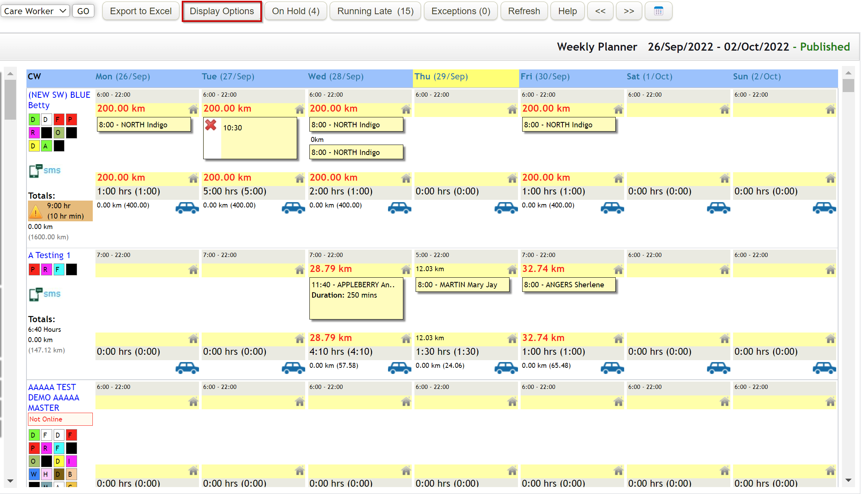Click the house icon on A Testing 1's Friday 32.74 km row
The image size is (868, 494).
[x=618, y=270]
